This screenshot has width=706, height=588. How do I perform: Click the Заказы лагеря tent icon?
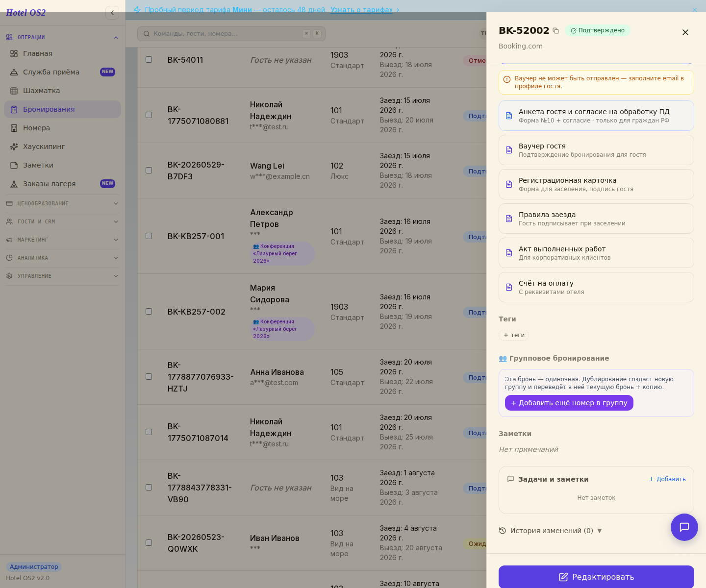pyautogui.click(x=14, y=184)
